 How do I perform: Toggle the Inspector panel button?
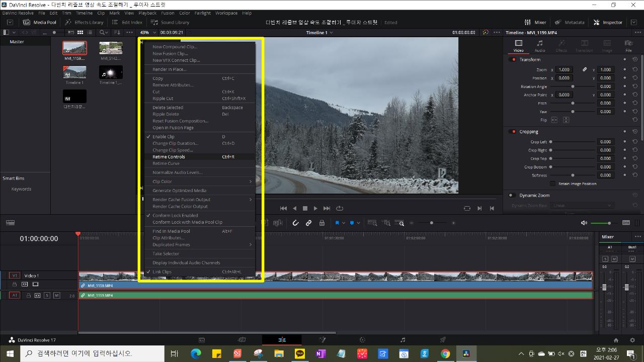coord(608,22)
